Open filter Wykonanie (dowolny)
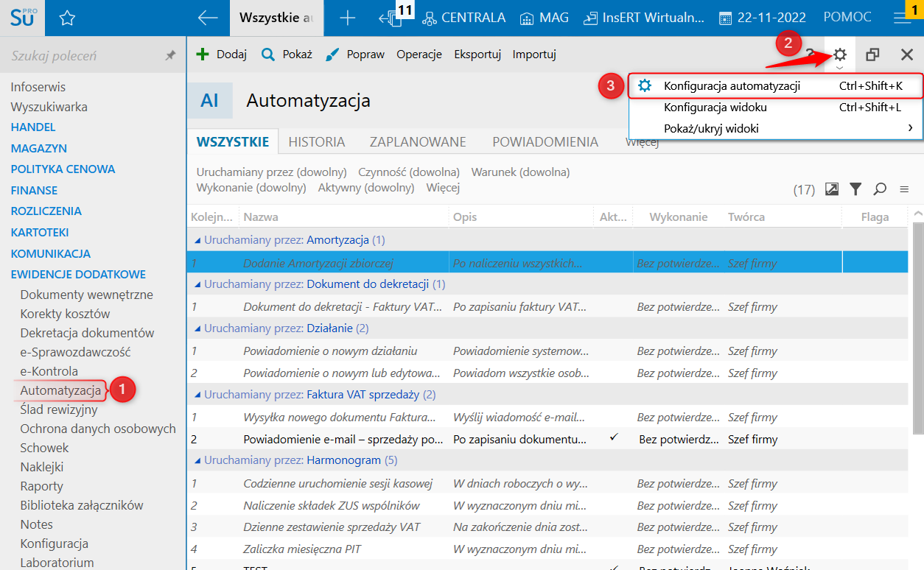Image resolution: width=924 pixels, height=570 pixels. 251,188
